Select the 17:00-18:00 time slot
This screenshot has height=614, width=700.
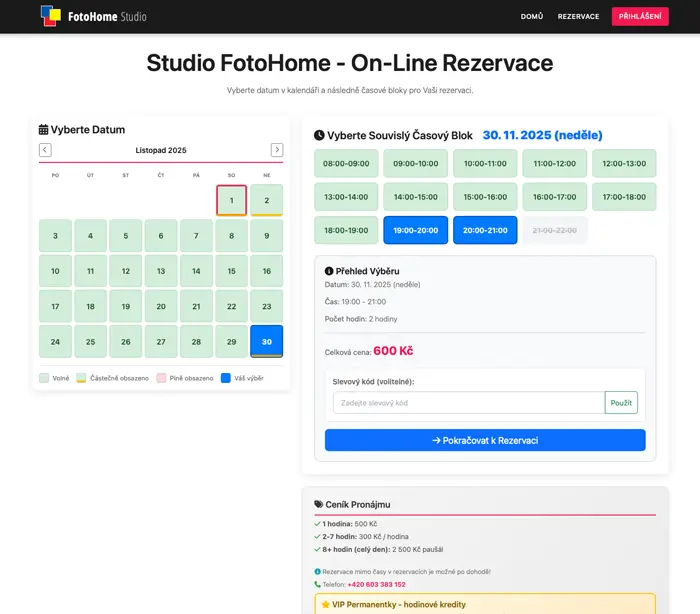click(624, 196)
